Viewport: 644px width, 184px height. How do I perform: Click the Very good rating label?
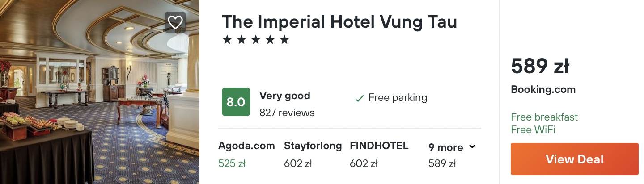pos(284,96)
